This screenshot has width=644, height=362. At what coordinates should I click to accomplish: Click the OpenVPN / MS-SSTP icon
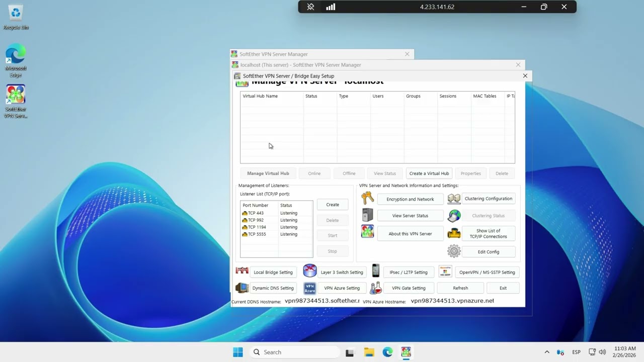coord(445,271)
